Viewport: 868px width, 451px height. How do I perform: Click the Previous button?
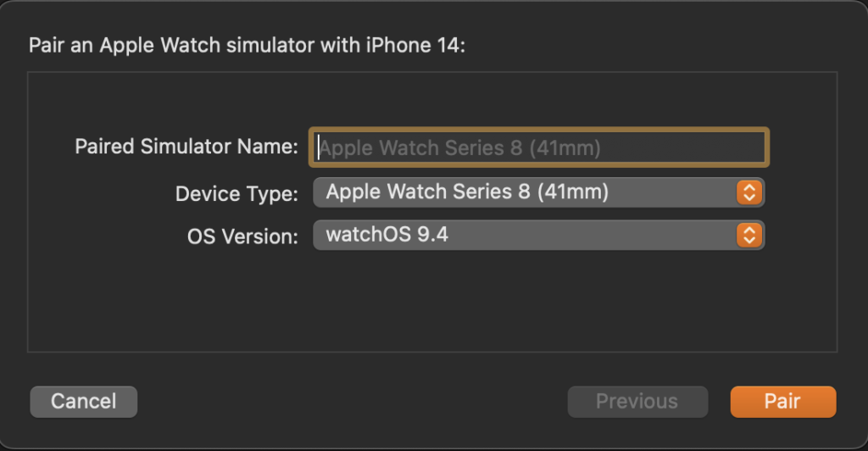[x=637, y=401]
